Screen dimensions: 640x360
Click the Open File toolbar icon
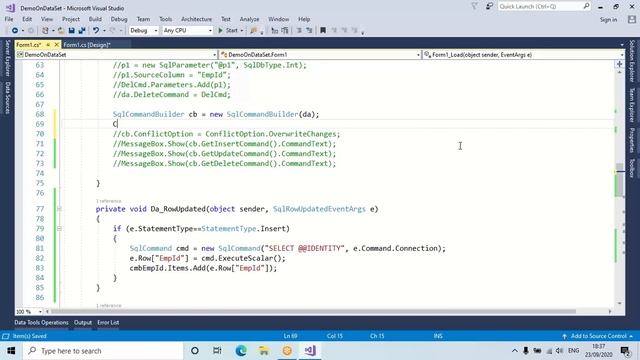pyautogui.click(x=61, y=31)
